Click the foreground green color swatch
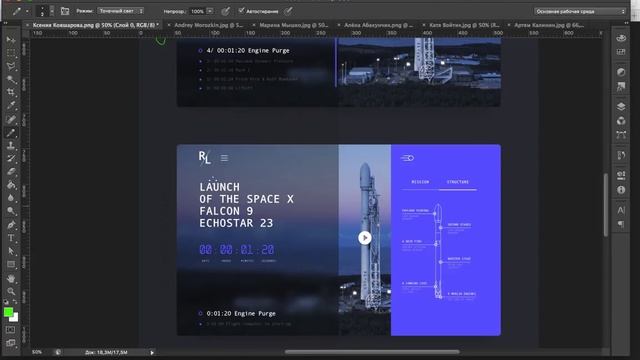Screen dimensions: 640x360 pyautogui.click(x=8, y=312)
